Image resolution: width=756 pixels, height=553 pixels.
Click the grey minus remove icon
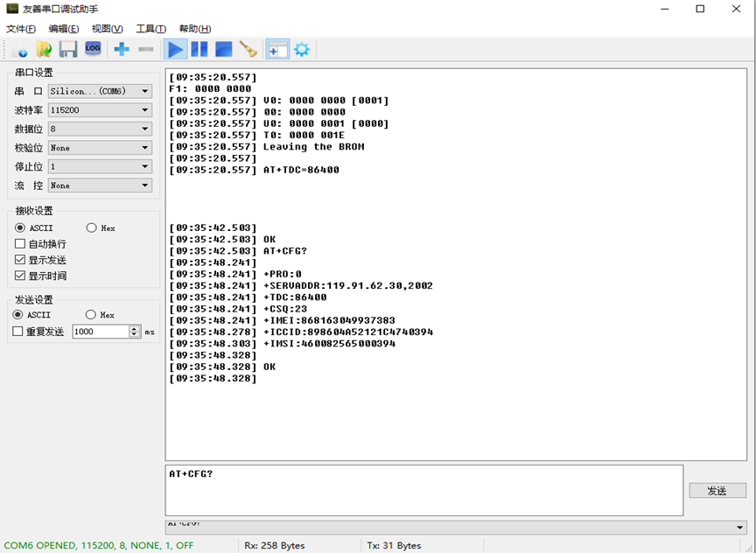click(x=145, y=49)
